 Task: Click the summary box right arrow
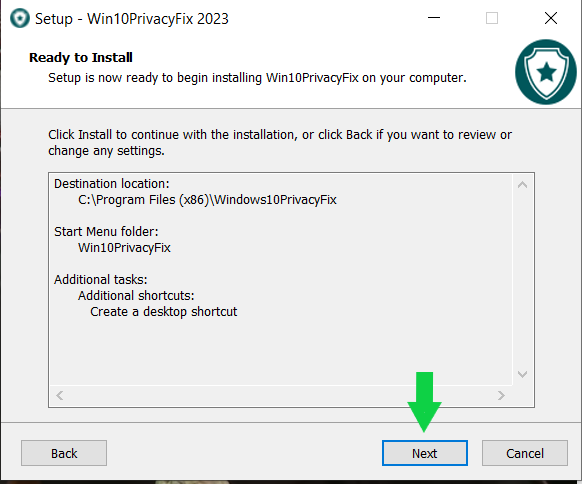point(501,396)
